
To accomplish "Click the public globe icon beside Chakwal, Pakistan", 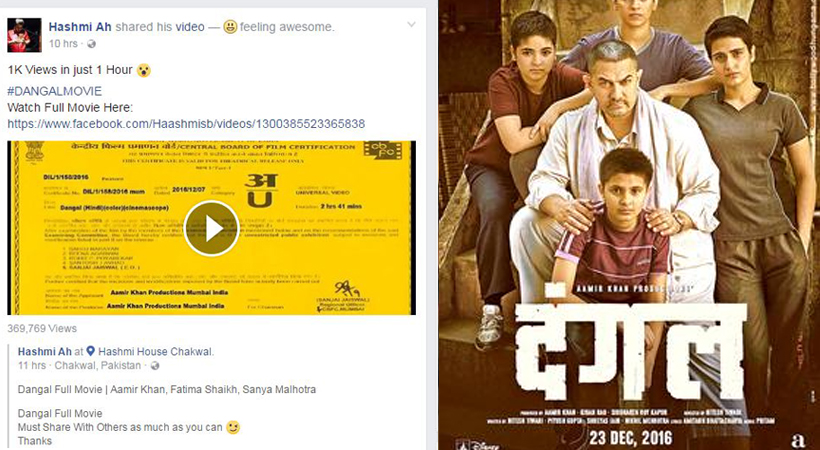I will coord(155,366).
